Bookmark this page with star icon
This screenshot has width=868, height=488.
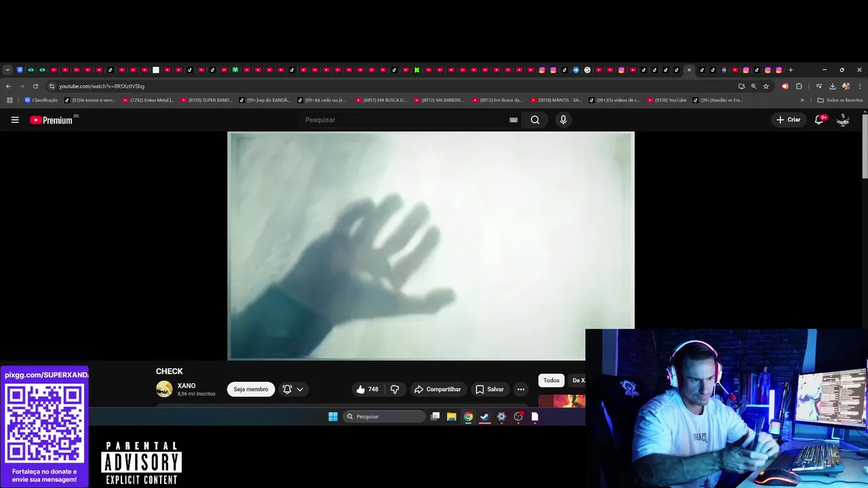(766, 86)
